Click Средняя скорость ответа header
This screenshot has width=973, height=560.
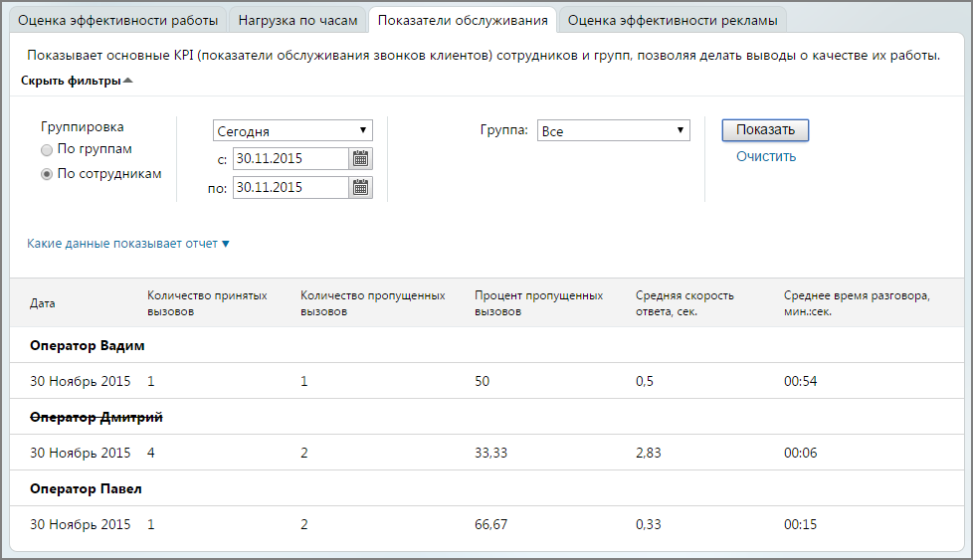[684, 303]
